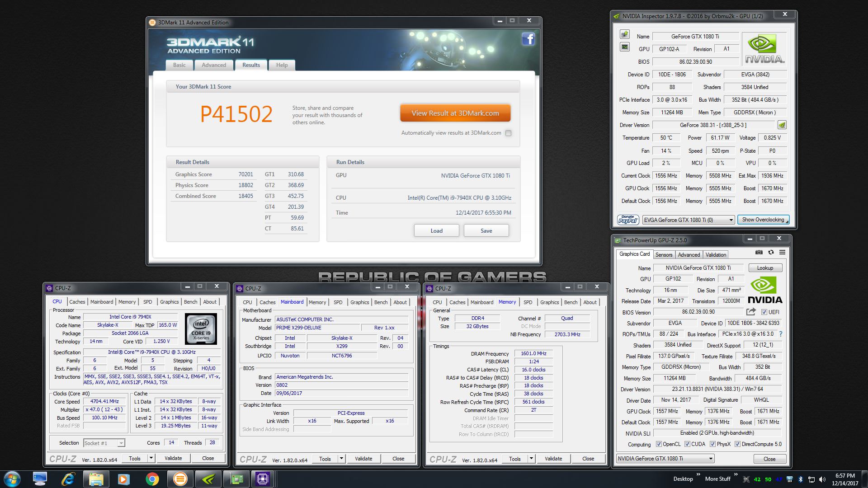Click the DRAM Frequency value 1601.0 MHz
Image resolution: width=868 pixels, height=488 pixels.
[533, 354]
